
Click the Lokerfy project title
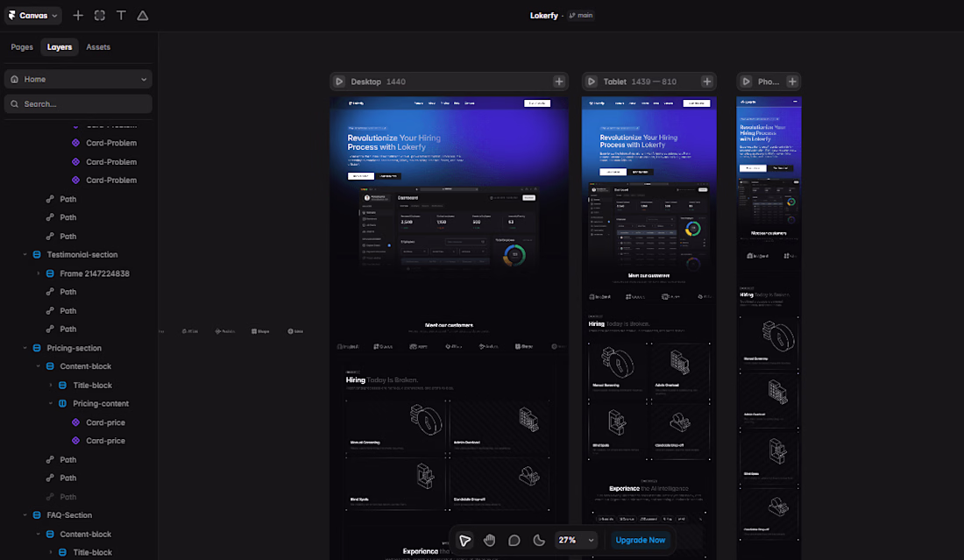pyautogui.click(x=543, y=16)
